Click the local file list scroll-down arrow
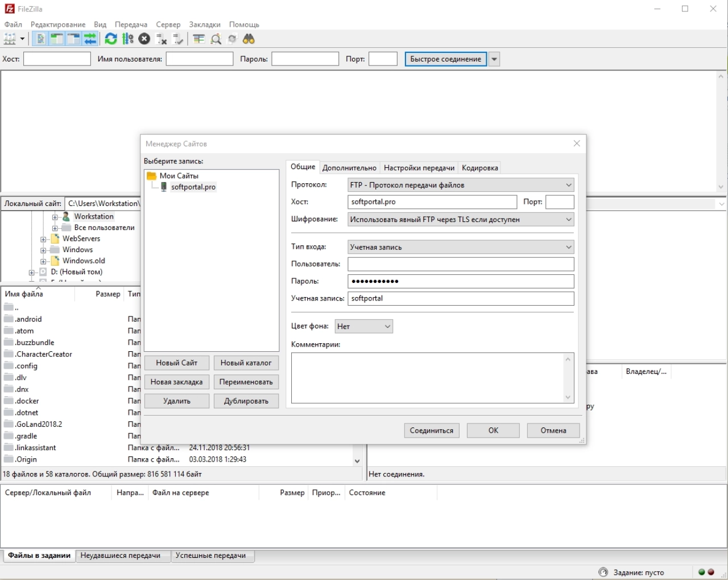This screenshot has height=580, width=728. (x=357, y=461)
